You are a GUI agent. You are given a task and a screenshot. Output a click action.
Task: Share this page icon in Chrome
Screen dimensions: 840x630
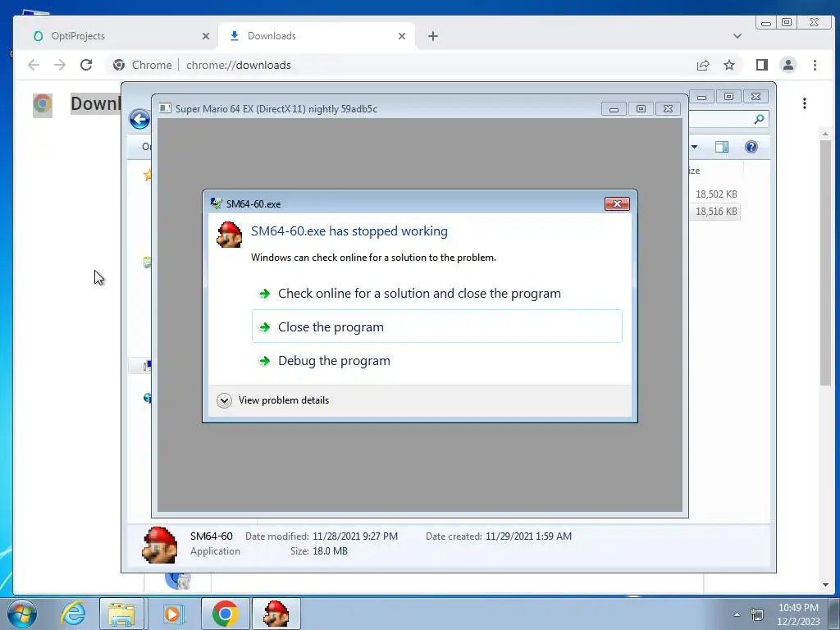click(x=703, y=65)
